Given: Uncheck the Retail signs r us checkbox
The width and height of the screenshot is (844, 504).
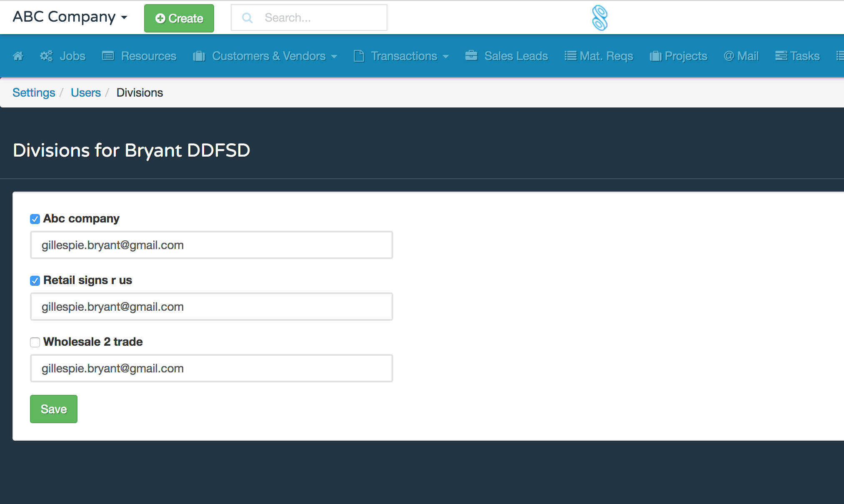Looking at the screenshot, I should (35, 281).
